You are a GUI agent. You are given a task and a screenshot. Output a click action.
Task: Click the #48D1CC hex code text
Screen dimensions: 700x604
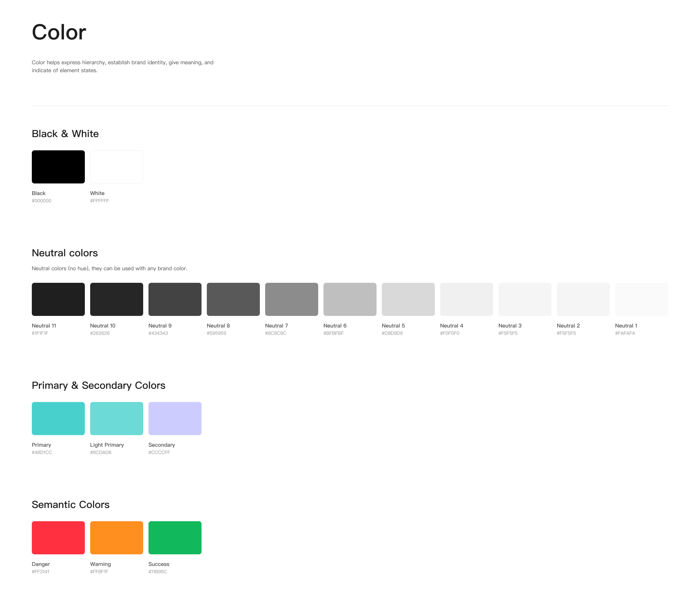(x=42, y=452)
